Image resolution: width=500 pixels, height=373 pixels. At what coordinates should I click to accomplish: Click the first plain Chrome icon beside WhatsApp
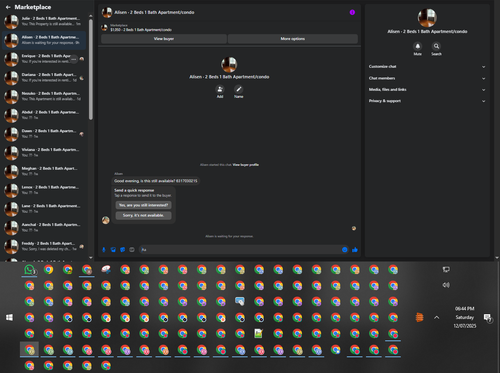[49, 269]
